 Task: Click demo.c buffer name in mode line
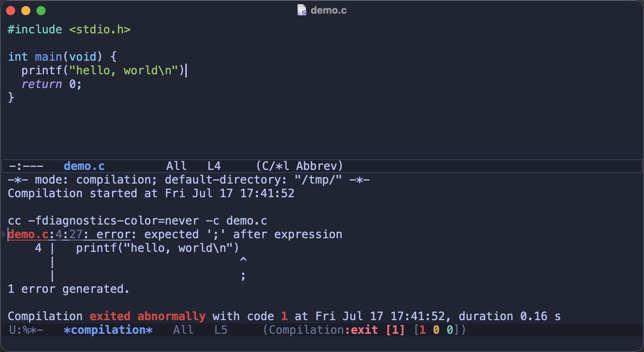(x=84, y=166)
